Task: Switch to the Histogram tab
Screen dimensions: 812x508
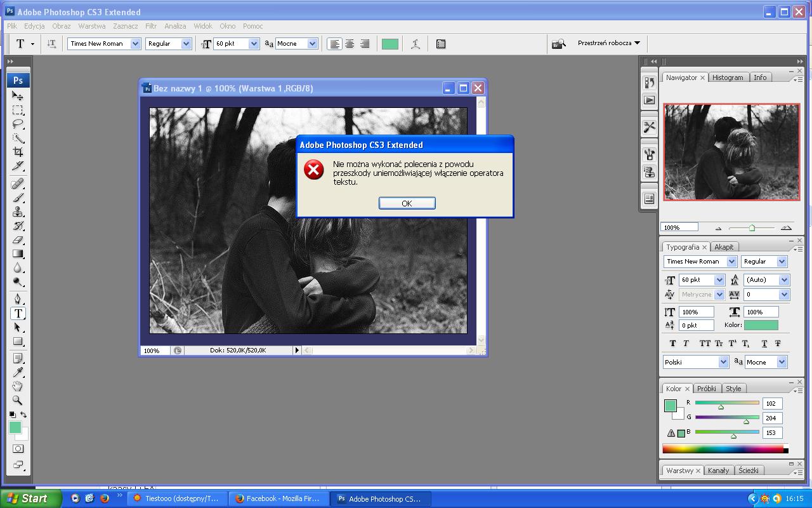Action: coord(728,77)
